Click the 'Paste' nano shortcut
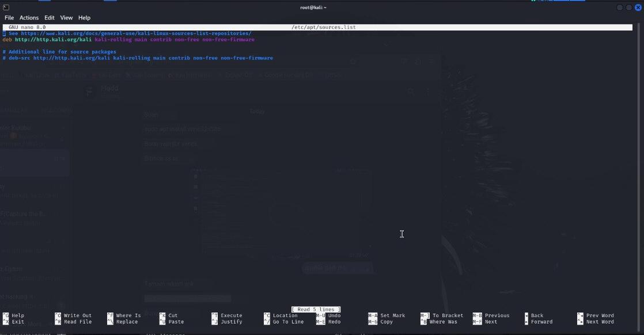The image size is (644, 335). coord(176,321)
